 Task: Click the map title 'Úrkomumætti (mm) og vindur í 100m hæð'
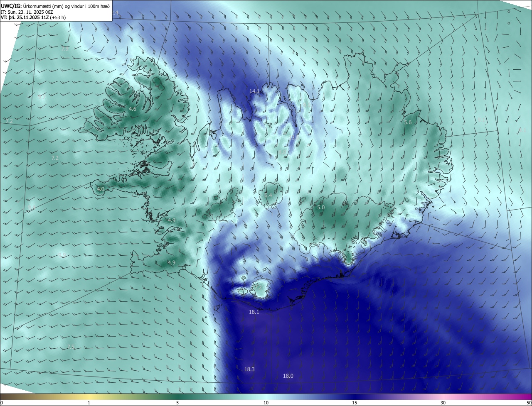coord(66,6)
